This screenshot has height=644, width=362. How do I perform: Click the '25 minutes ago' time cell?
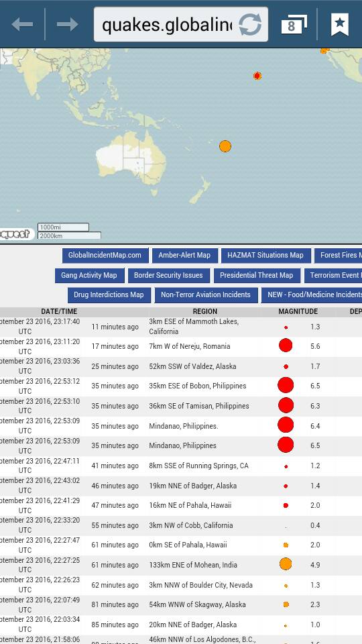click(115, 366)
